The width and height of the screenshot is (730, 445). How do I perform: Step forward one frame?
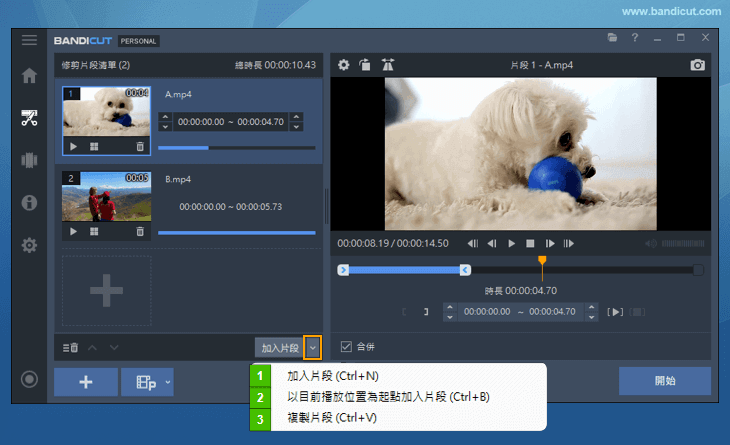550,243
